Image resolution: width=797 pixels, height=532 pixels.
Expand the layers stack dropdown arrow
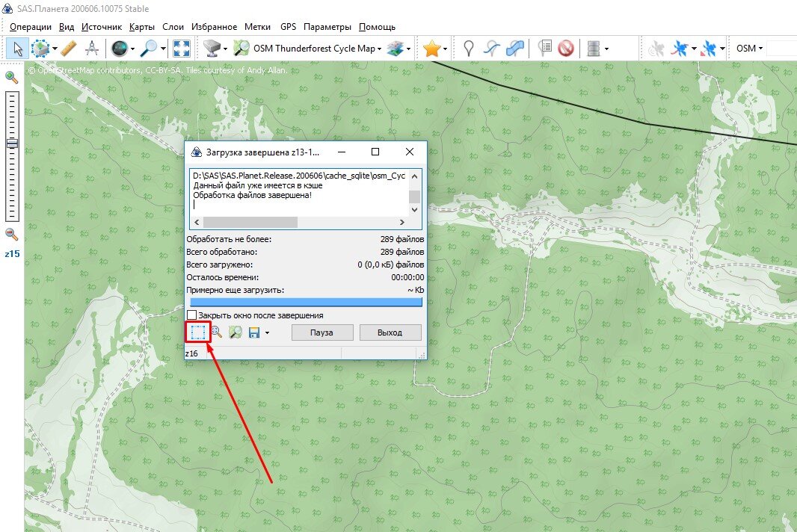click(x=409, y=49)
